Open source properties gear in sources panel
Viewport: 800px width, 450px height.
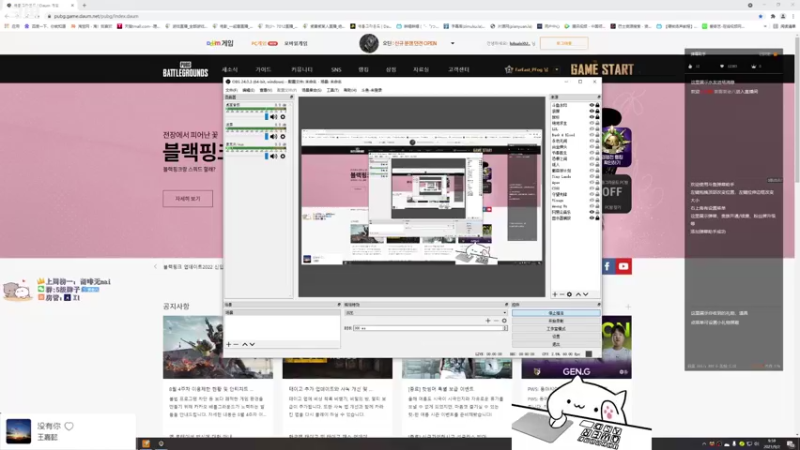[x=569, y=294]
